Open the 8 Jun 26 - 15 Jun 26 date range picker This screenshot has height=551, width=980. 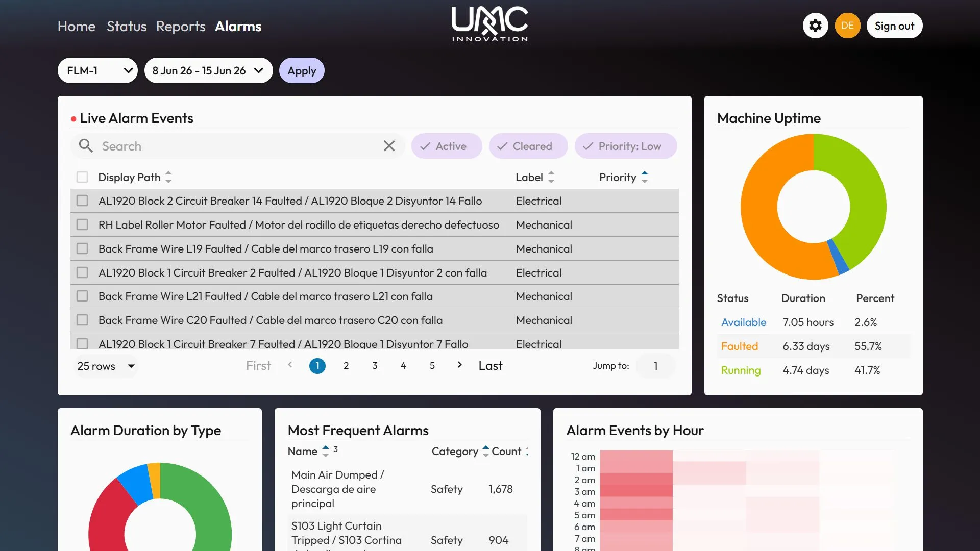tap(208, 70)
